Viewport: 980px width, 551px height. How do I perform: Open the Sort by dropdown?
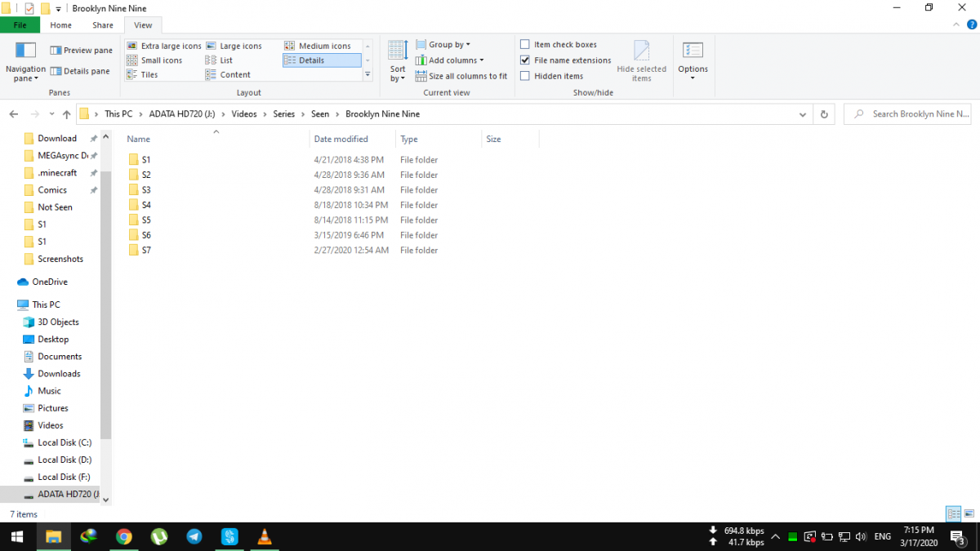(398, 61)
